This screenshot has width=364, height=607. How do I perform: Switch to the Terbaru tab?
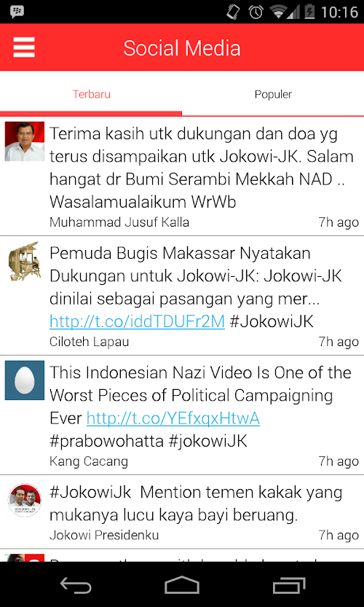91,94
